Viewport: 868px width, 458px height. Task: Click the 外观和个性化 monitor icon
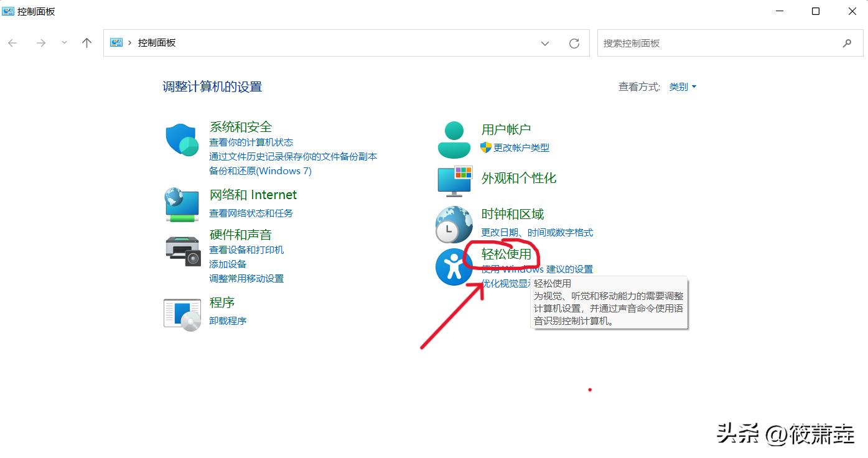[454, 181]
